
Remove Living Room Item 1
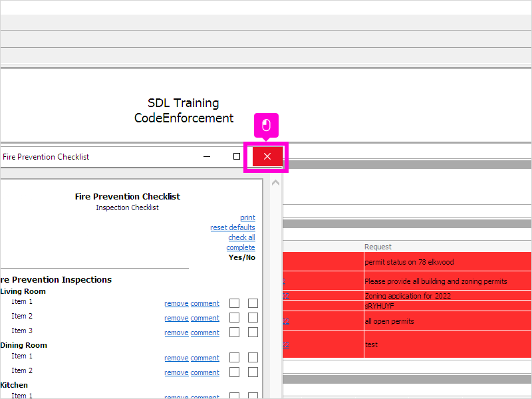tap(176, 303)
